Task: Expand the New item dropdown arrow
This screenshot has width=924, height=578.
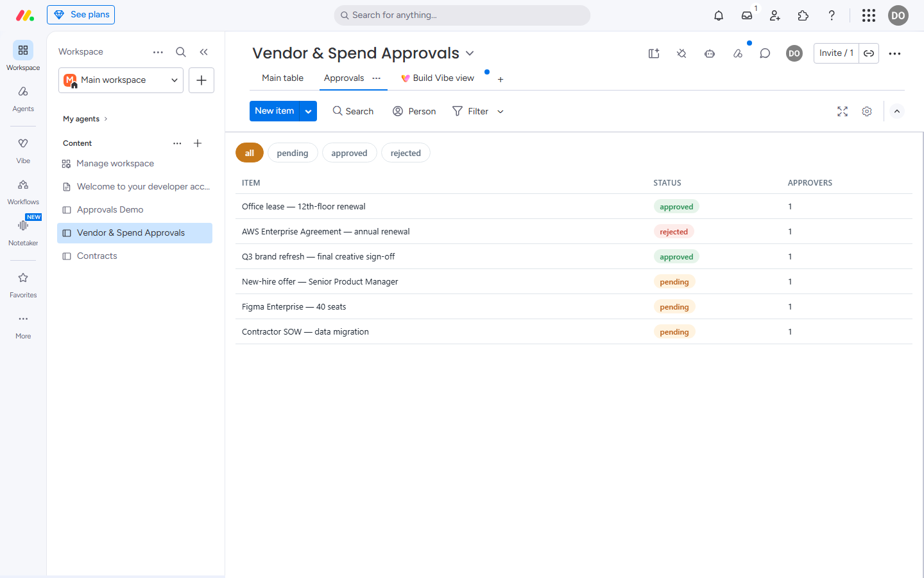Action: coord(308,111)
